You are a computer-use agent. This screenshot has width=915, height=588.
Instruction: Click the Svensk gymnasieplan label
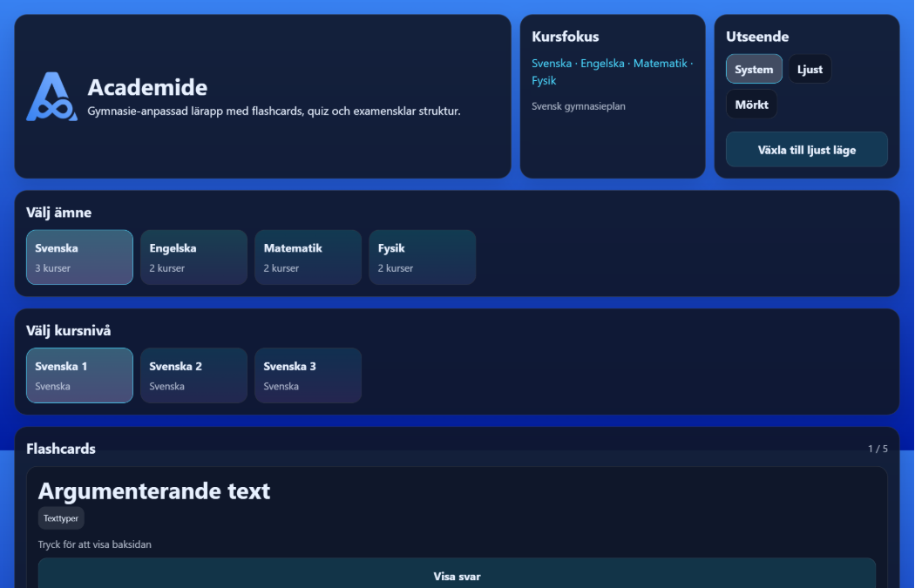tap(579, 106)
